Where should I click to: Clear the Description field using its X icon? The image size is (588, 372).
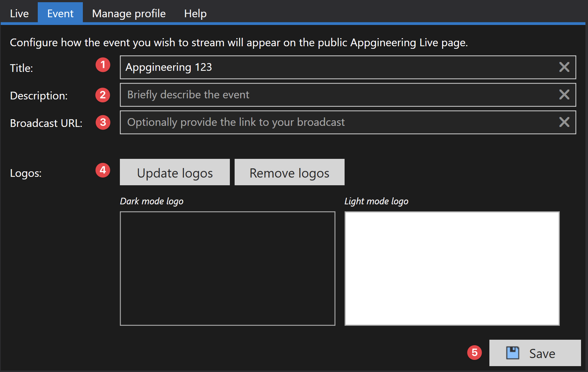564,95
